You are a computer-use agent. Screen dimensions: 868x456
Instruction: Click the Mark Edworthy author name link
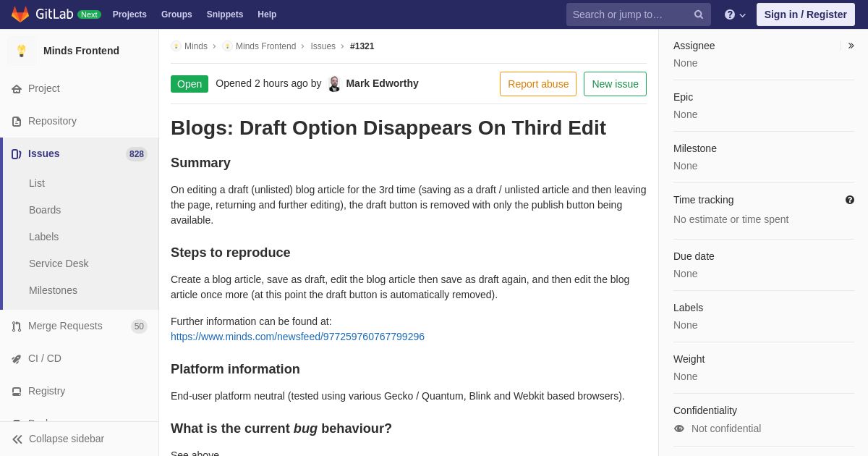coord(382,83)
